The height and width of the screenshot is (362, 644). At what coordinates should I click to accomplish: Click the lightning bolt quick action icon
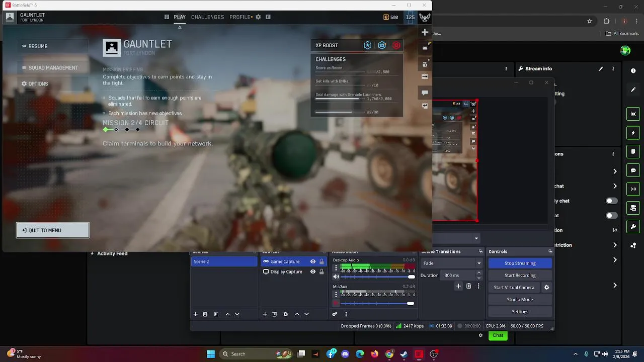click(x=633, y=133)
